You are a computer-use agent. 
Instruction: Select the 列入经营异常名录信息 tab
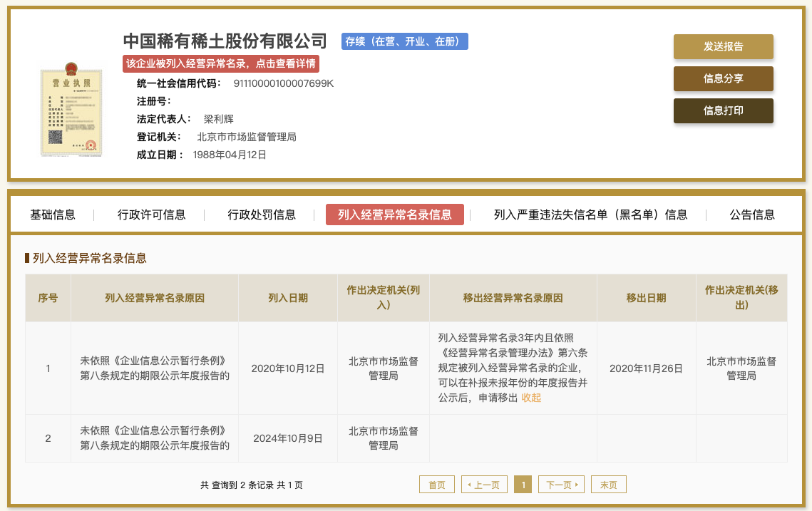[395, 215]
